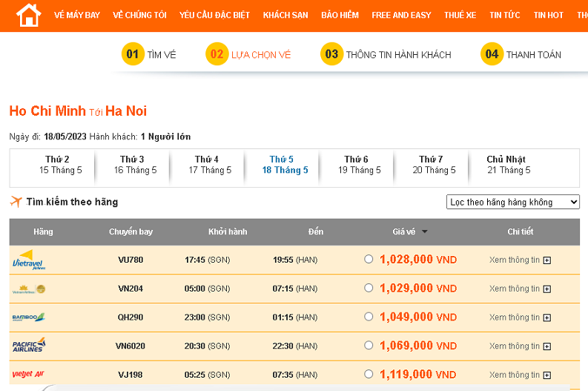
Task: Open the KHÁCH SẠN menu
Action: (285, 16)
